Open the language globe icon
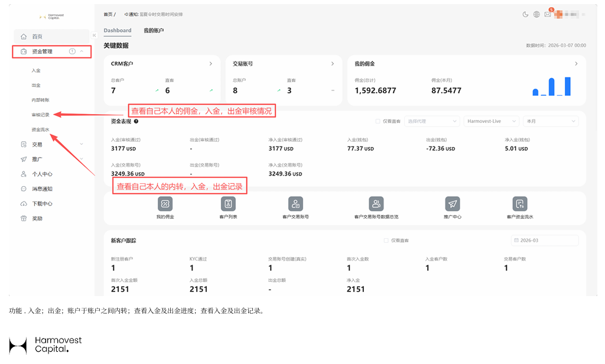The height and width of the screenshot is (364, 605). [536, 14]
